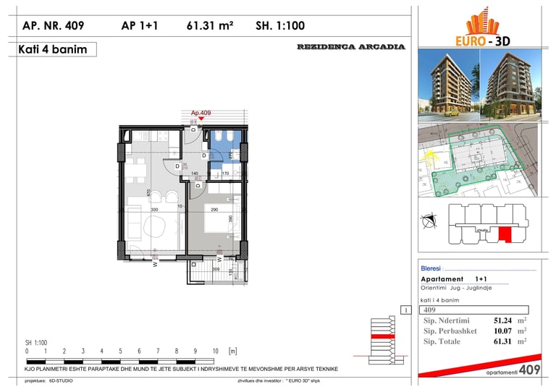Click the 'AP. NR. 409' heading
The image size is (556, 392).
click(x=53, y=25)
